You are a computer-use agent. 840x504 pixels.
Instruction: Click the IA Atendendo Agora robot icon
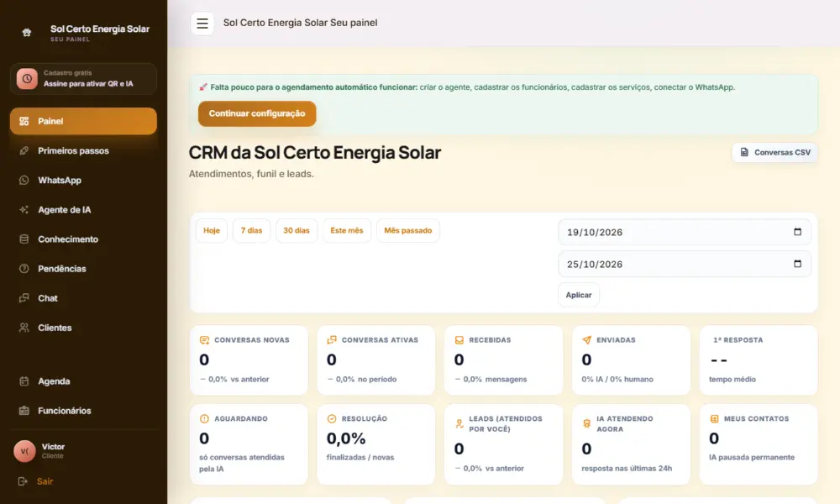(586, 423)
